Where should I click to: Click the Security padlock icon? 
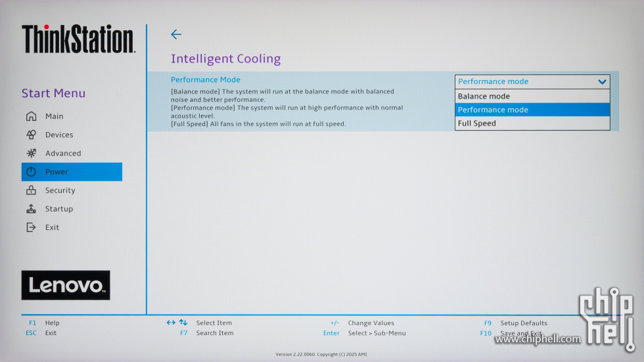coord(31,191)
